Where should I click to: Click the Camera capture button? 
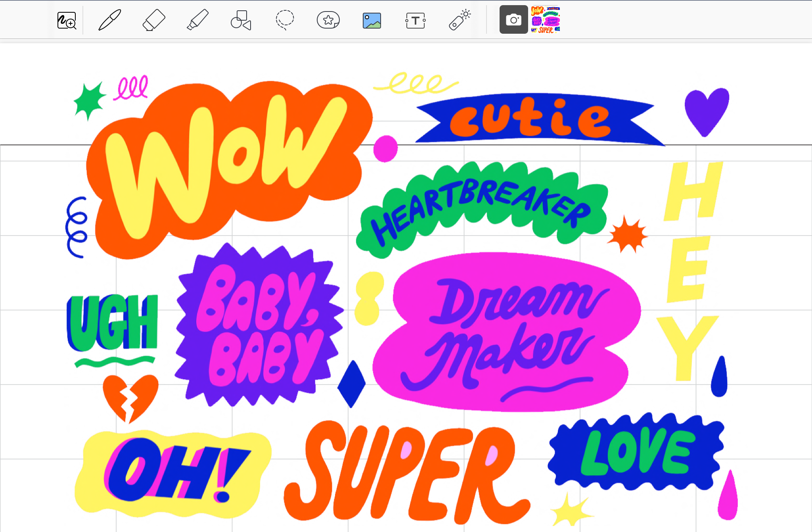coord(513,20)
